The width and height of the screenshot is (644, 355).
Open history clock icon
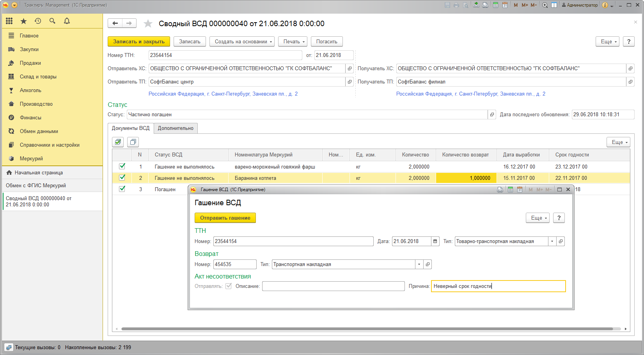pos(38,21)
